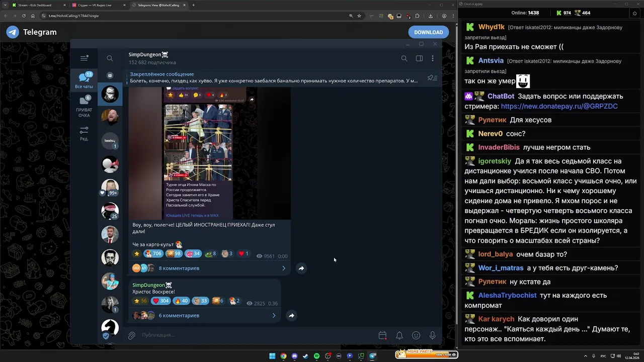
Task: Open the pinned messages list icon
Action: tap(432, 78)
